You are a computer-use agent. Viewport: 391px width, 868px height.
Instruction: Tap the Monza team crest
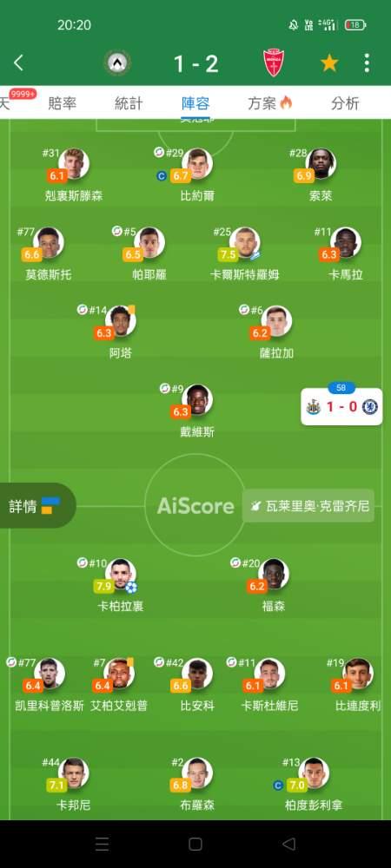tap(275, 63)
